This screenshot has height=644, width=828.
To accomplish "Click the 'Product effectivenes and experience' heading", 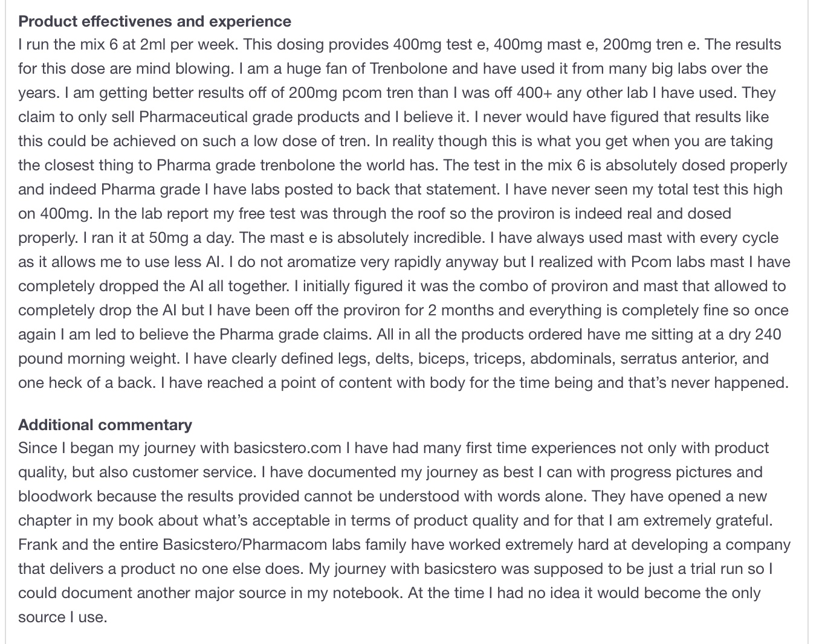I will [155, 21].
